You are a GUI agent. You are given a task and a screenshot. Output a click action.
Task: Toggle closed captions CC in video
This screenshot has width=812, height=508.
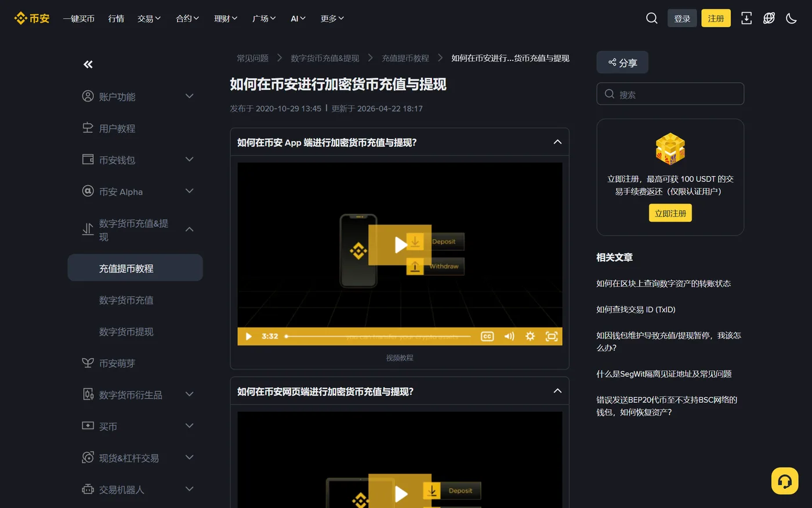click(487, 336)
